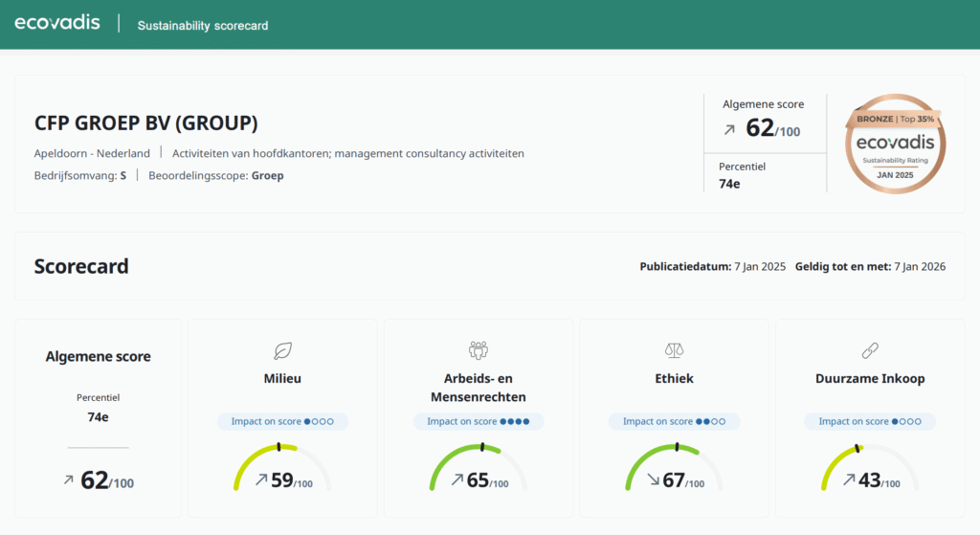Click the 65/100 score value
980x535 pixels.
tap(487, 480)
